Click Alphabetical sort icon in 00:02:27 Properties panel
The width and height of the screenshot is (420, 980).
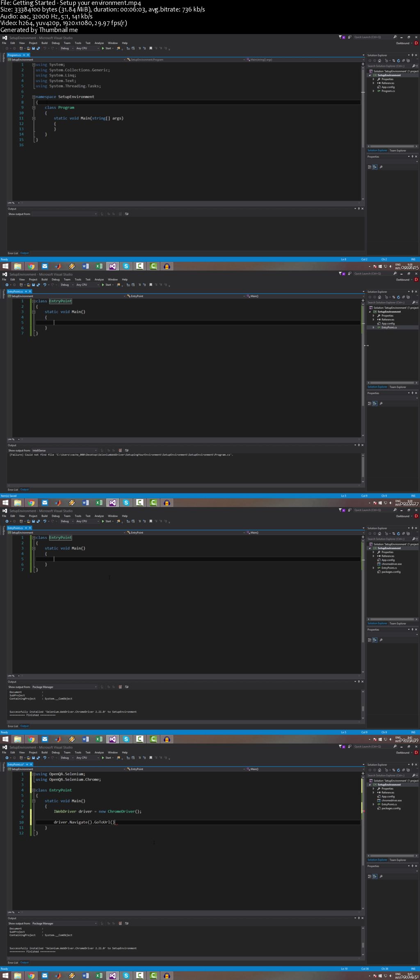click(375, 404)
